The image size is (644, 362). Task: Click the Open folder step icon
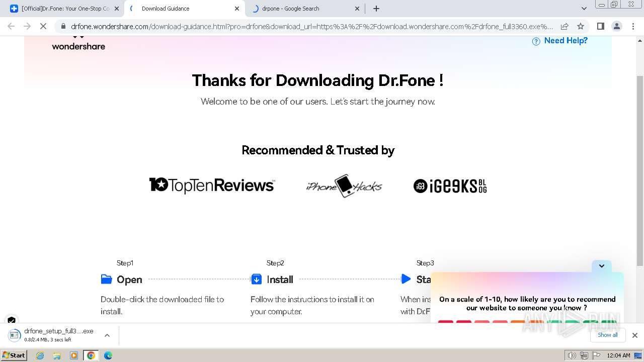click(x=106, y=279)
